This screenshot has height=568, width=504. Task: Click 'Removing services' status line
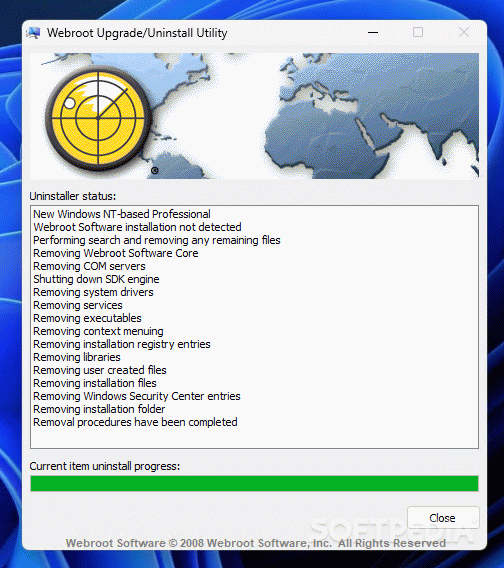78,305
